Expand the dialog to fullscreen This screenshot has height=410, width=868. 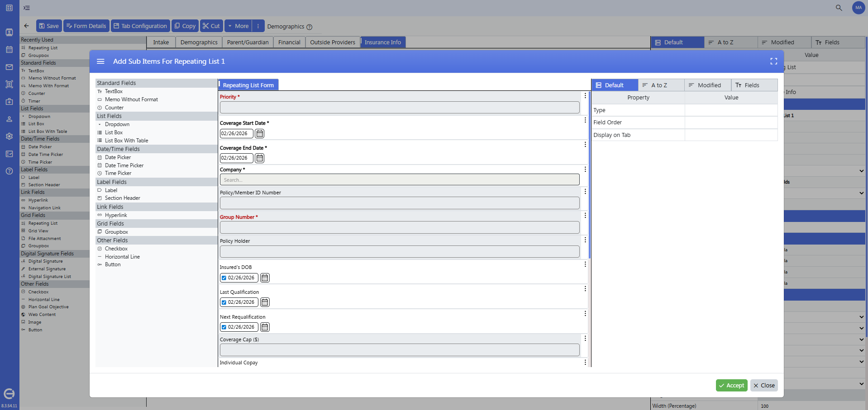[773, 61]
